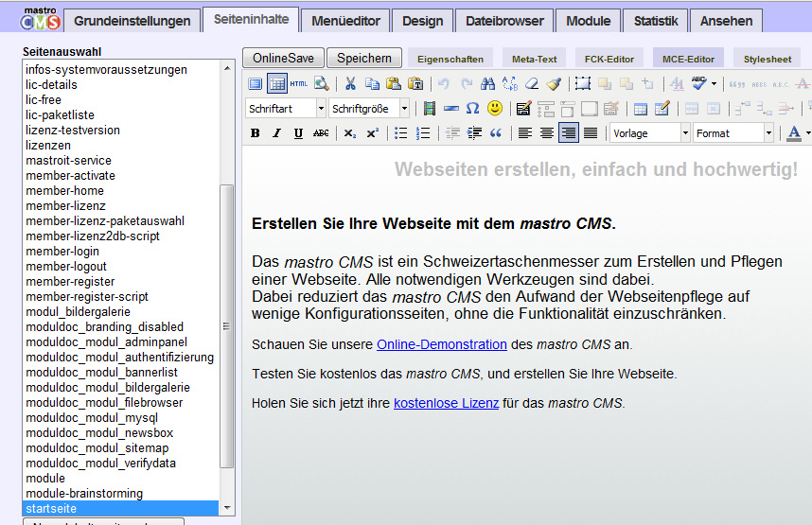The height and width of the screenshot is (525, 812).
Task: Click the insert form icon
Action: pos(523,109)
